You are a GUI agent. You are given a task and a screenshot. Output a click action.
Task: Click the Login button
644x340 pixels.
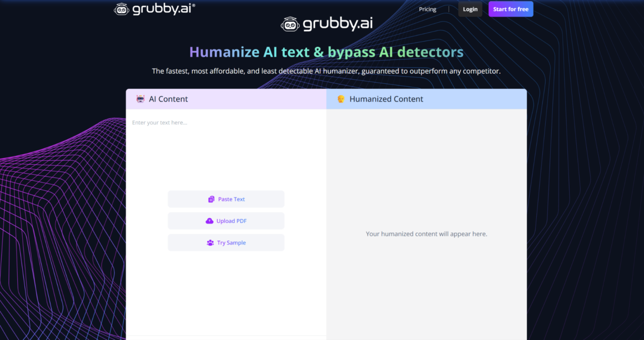(470, 9)
